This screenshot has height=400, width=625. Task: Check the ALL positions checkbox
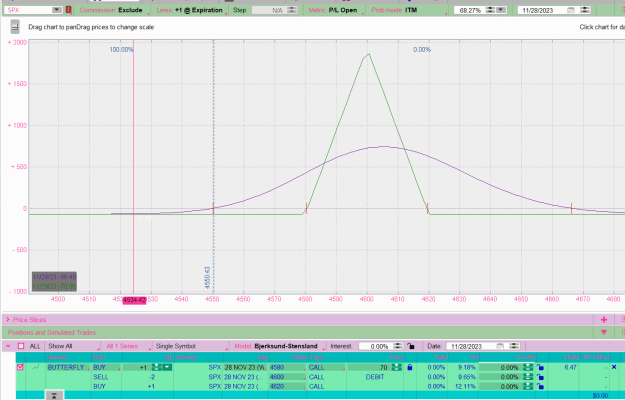coord(21,346)
